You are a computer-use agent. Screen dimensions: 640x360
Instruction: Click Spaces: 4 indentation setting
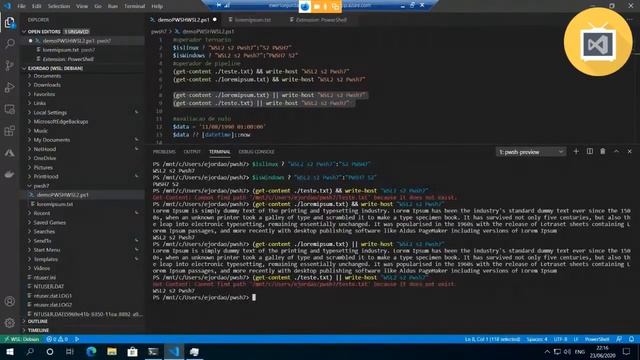(536, 339)
